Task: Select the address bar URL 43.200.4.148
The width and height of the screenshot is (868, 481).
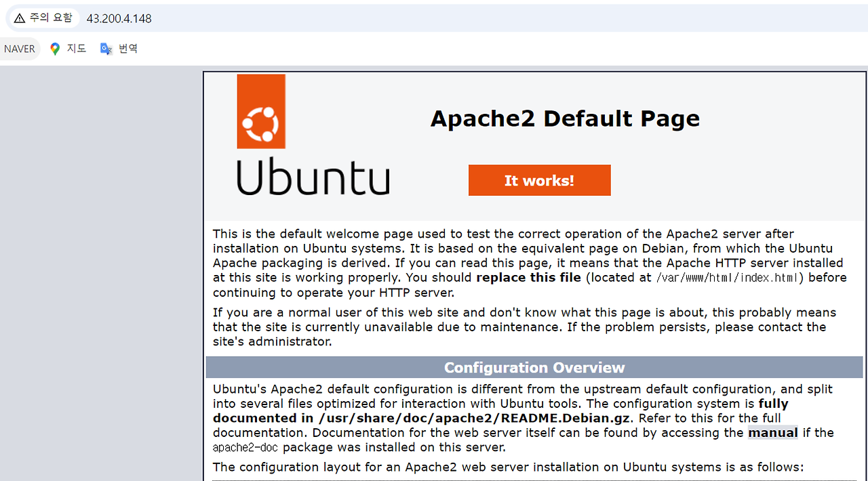Action: coord(119,19)
